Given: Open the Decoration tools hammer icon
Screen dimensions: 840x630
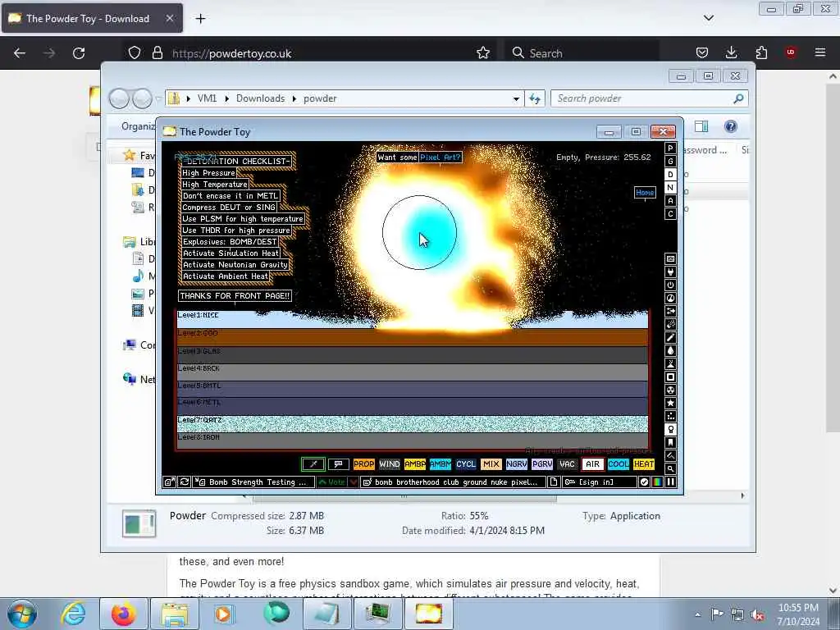Looking at the screenshot, I should point(670,456).
